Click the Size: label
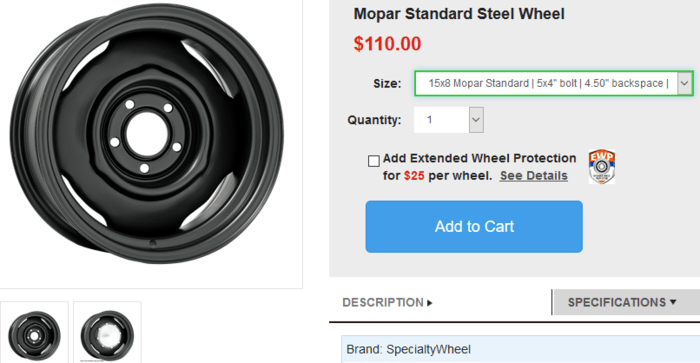The image size is (700, 363). click(387, 83)
